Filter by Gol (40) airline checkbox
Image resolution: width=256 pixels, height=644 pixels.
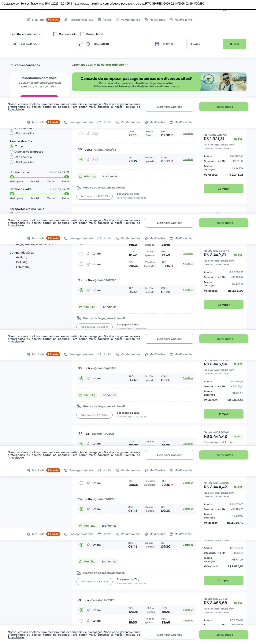12,262
